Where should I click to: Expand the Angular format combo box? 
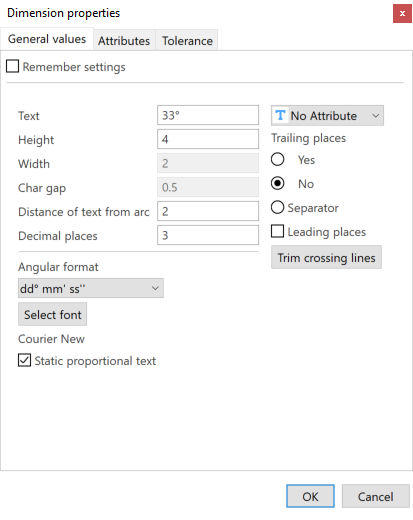[91, 288]
